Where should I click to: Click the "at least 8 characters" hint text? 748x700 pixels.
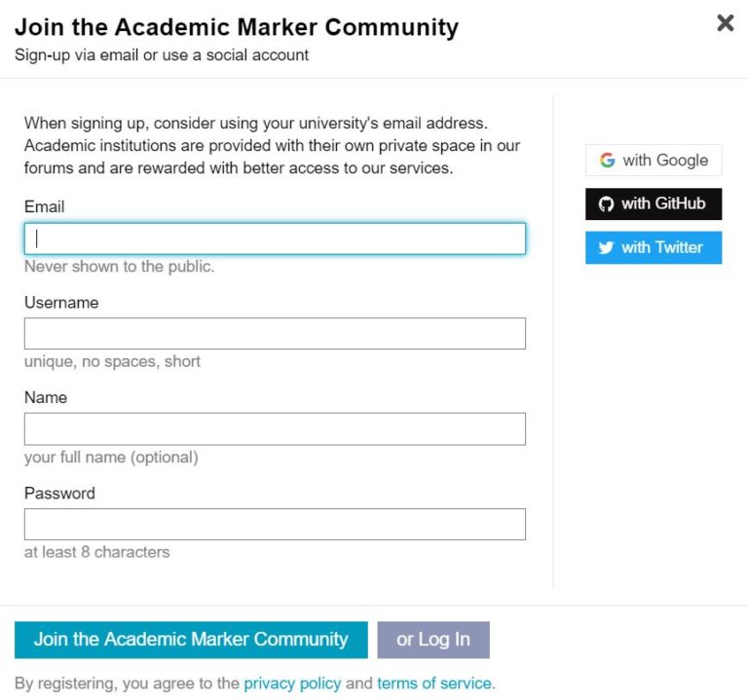pyautogui.click(x=96, y=552)
